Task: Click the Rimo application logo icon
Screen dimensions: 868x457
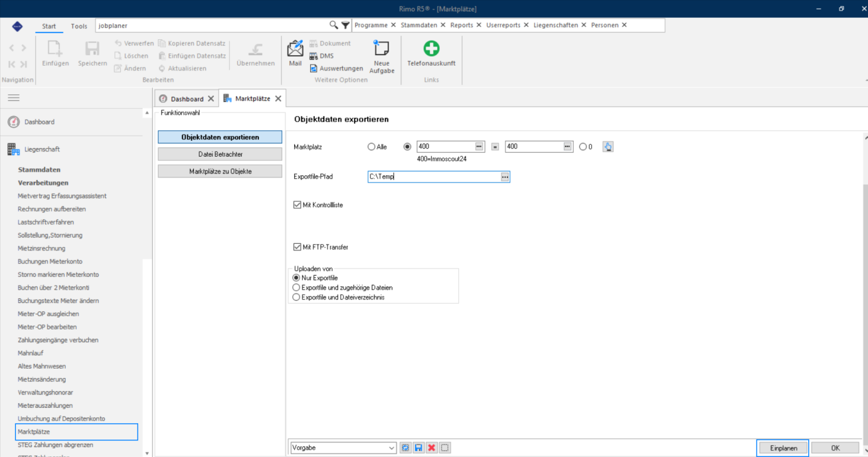Action: (17, 27)
